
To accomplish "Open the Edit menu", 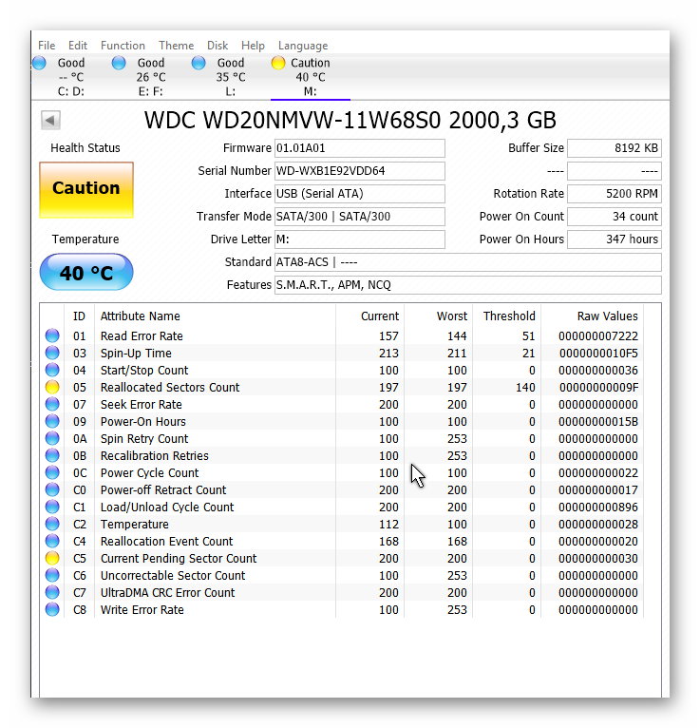I will (78, 46).
